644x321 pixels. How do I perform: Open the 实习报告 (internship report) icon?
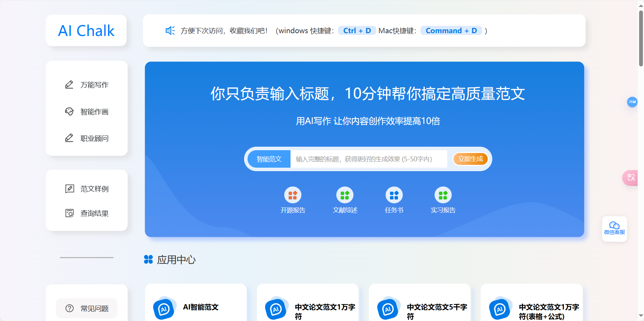443,195
